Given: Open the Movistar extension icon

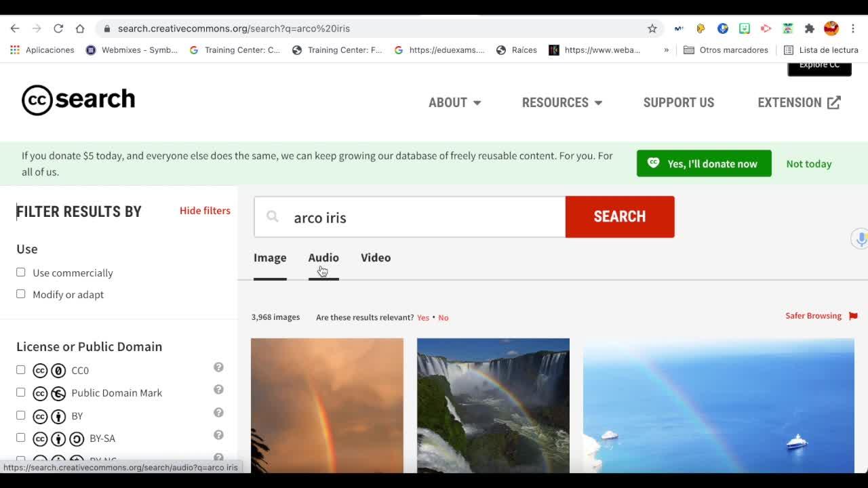Looking at the screenshot, I should click(679, 28).
